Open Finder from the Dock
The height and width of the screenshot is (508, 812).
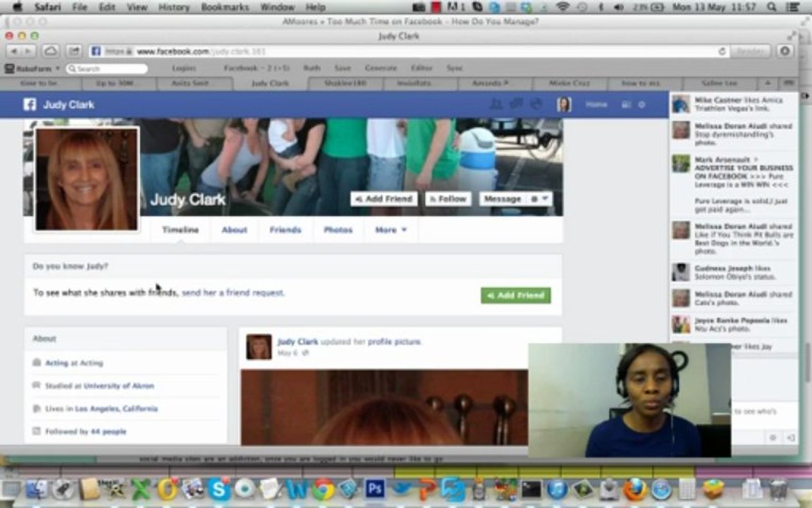click(36, 489)
